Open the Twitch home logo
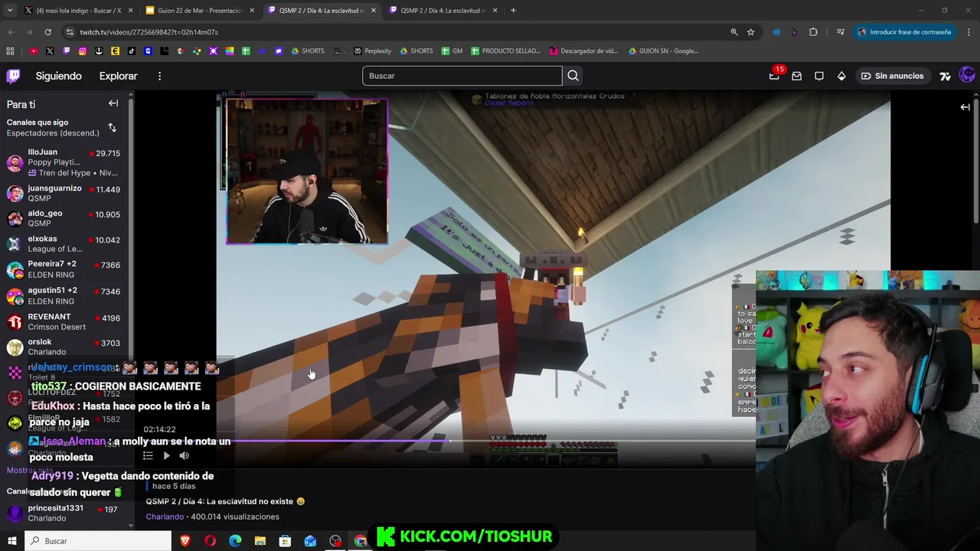 (x=14, y=76)
